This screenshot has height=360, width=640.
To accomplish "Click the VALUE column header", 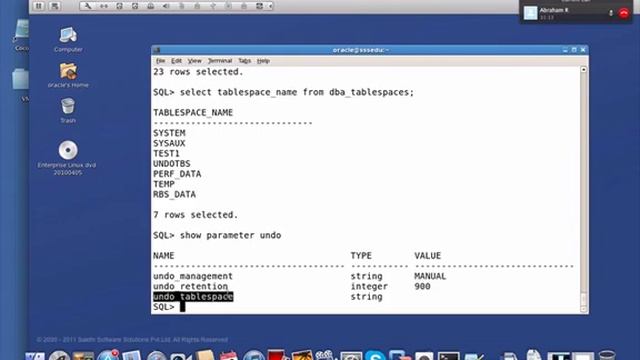I will pyautogui.click(x=427, y=256).
